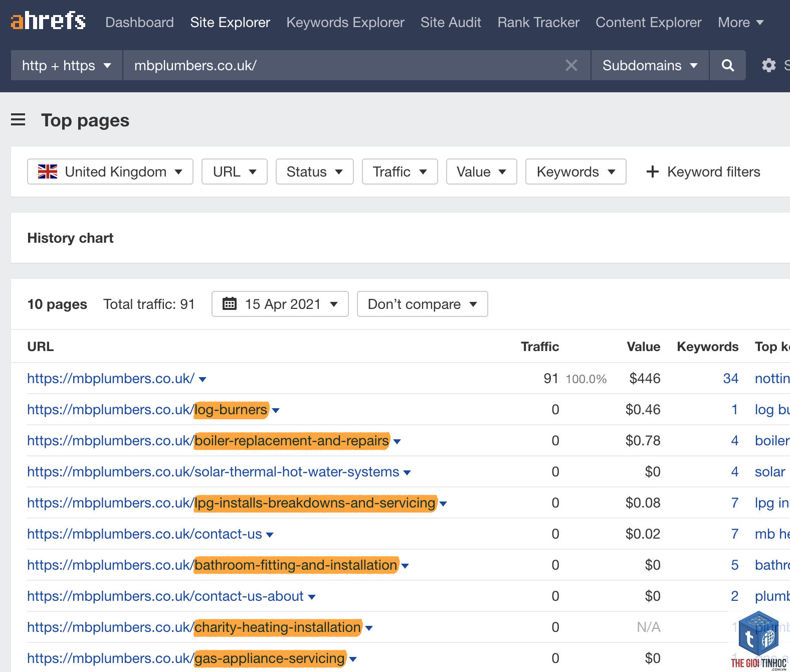The height and width of the screenshot is (672, 790).
Task: Open the lpg-installs-breakdowns-and-servicing link
Action: [x=232, y=502]
